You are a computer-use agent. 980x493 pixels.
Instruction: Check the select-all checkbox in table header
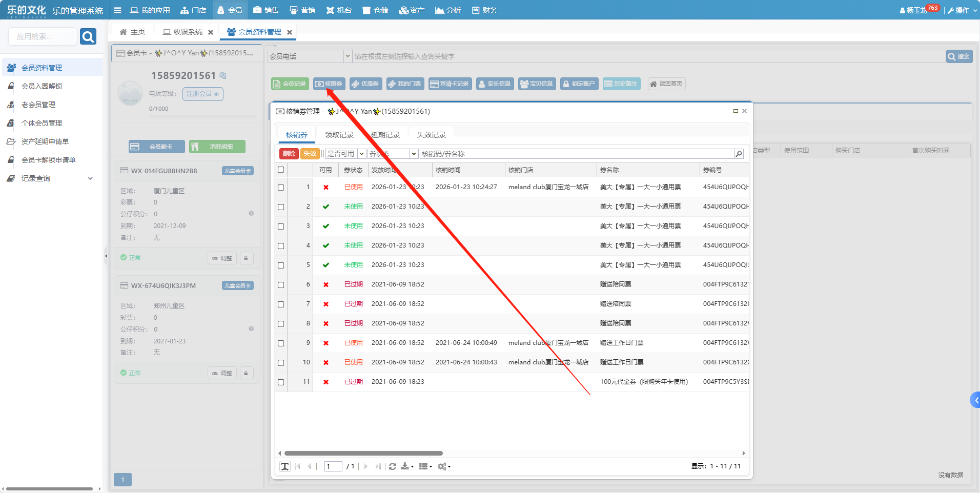pos(281,170)
